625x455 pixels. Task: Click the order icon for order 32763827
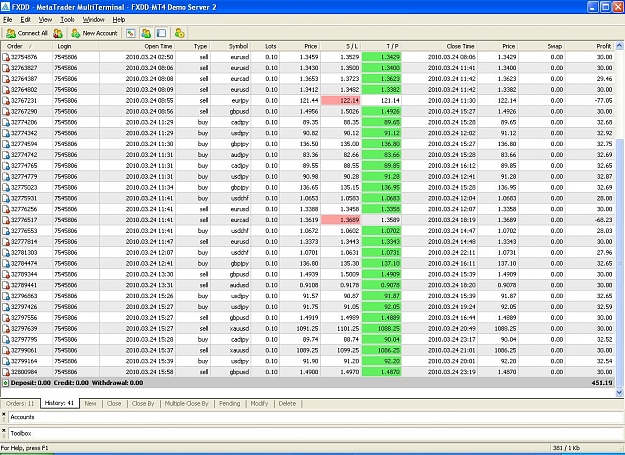(6, 68)
